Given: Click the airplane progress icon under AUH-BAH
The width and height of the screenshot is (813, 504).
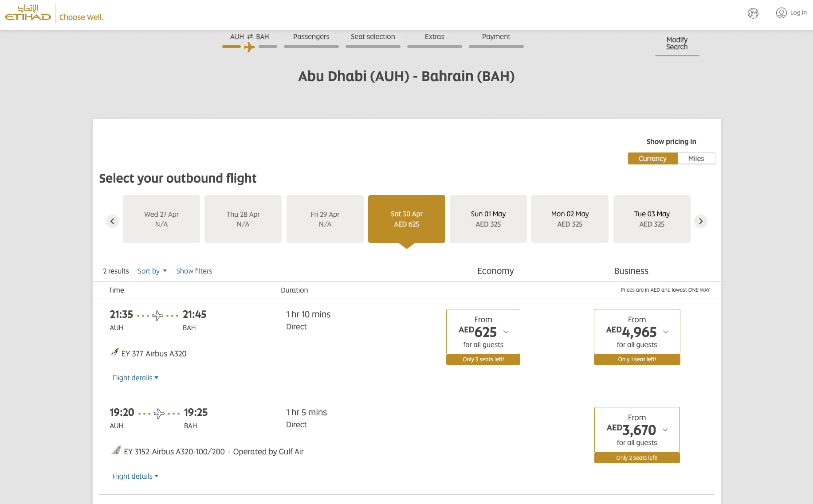Looking at the screenshot, I should [249, 47].
